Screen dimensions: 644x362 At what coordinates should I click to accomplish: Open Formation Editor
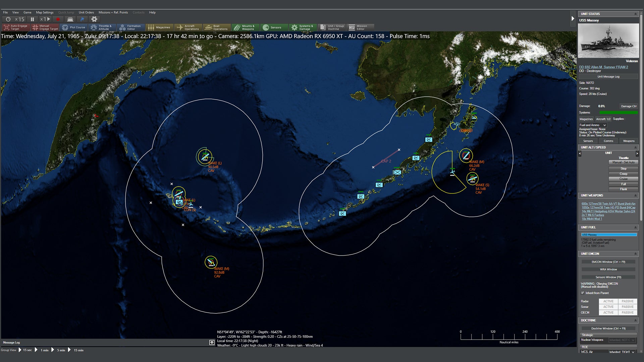131,27
